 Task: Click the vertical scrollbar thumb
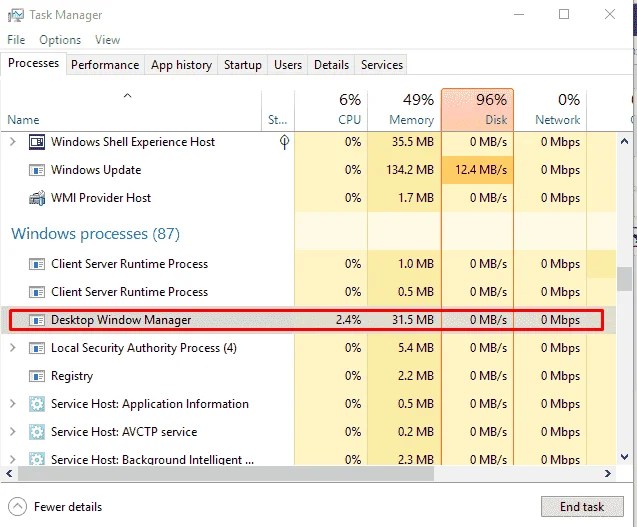tap(624, 279)
